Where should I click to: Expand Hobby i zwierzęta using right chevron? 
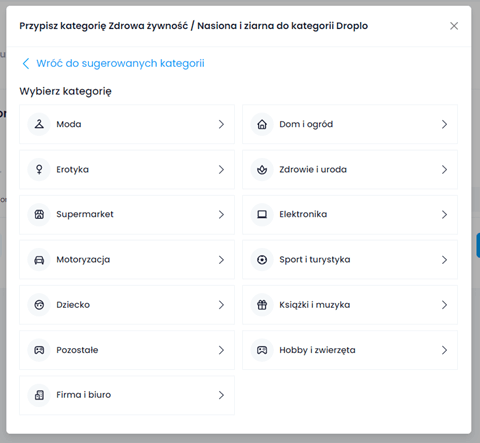(444, 350)
